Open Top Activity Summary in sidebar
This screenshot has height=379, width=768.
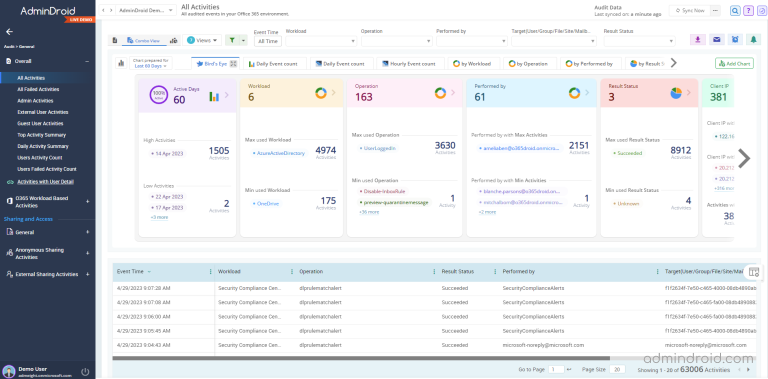[42, 135]
